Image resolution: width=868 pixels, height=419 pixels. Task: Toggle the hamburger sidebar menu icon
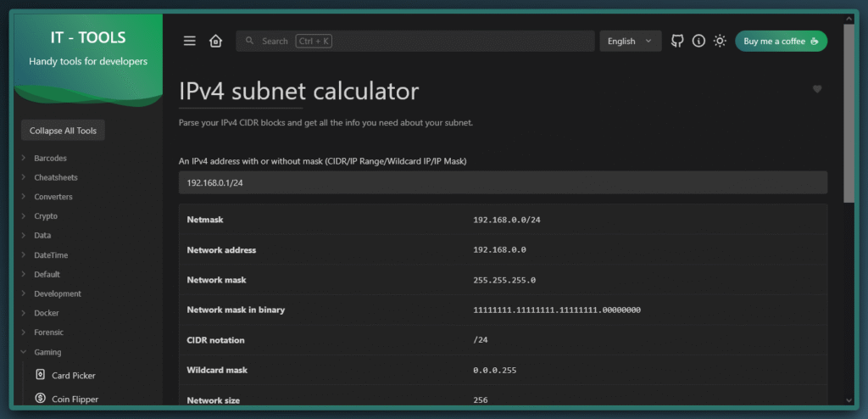tap(190, 41)
